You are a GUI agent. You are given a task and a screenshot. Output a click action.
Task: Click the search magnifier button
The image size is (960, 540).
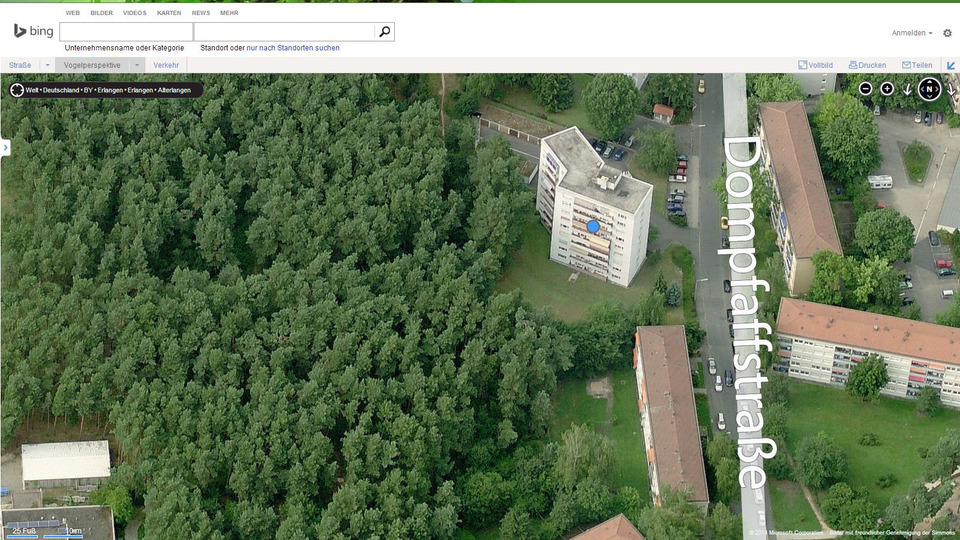pos(385,32)
